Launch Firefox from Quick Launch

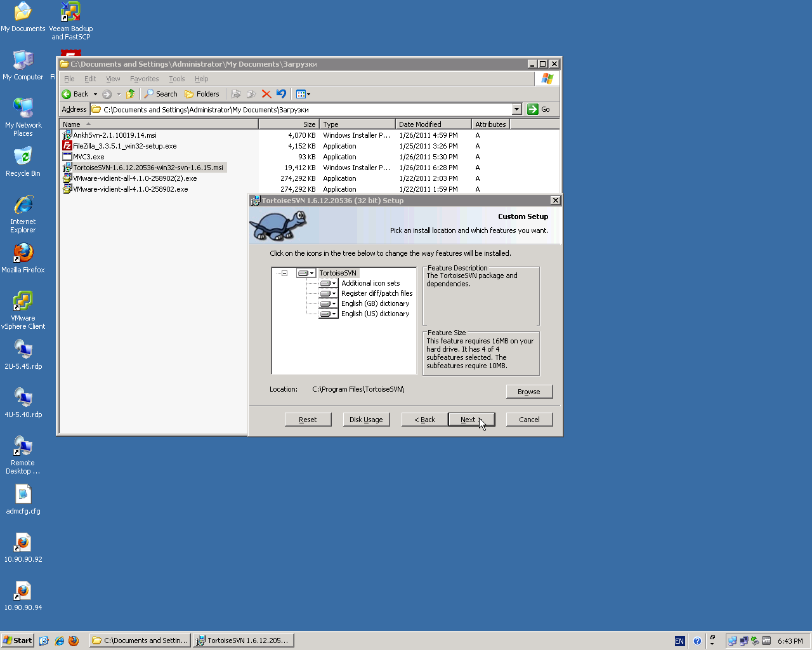pos(74,641)
